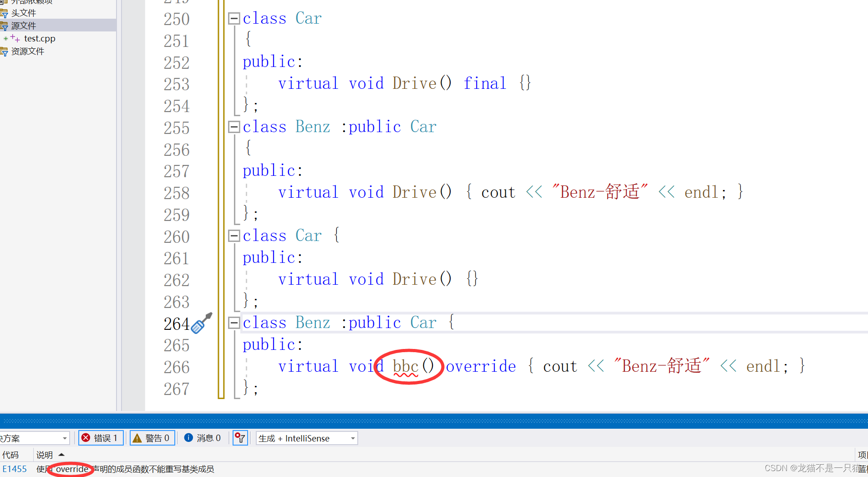Screen dimensions: 868x477
Task: Open error code E1455 link
Action: tap(15, 469)
